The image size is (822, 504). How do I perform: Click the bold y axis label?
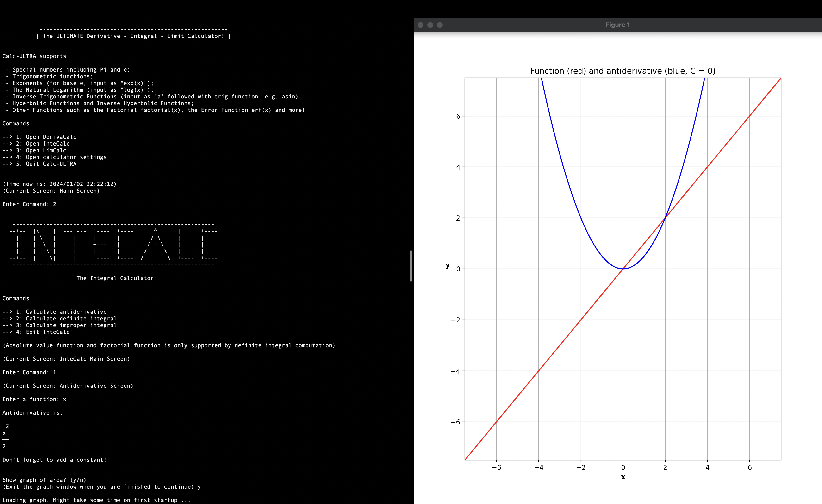click(448, 265)
